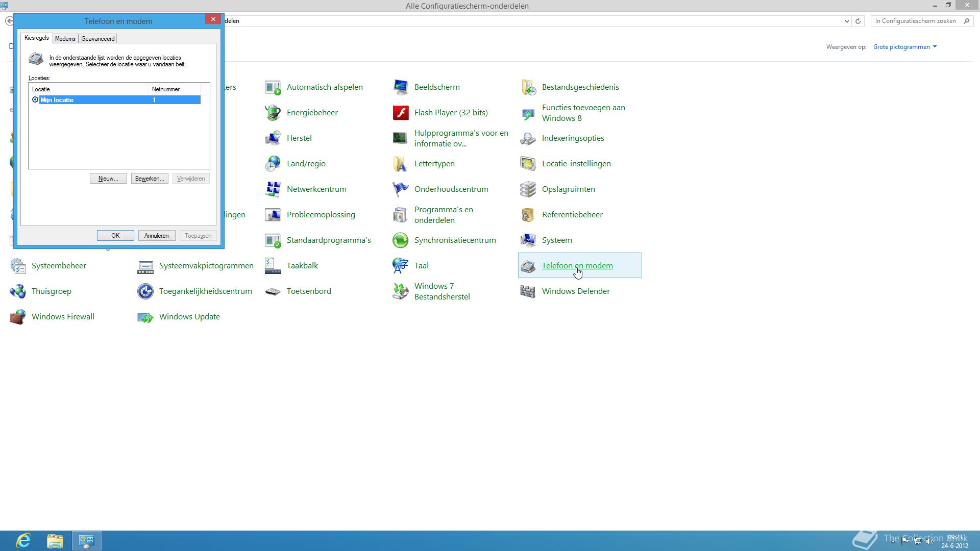Click the Toegankelijkheidscentrum icon
This screenshot has width=980, height=551.
coord(145,291)
